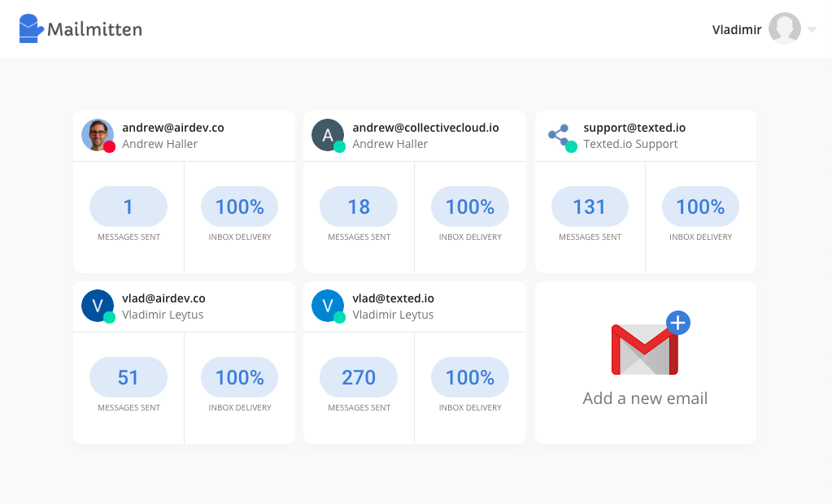Click the 'Andrew Haller' name under andrew@collectivecloud.io

390,144
